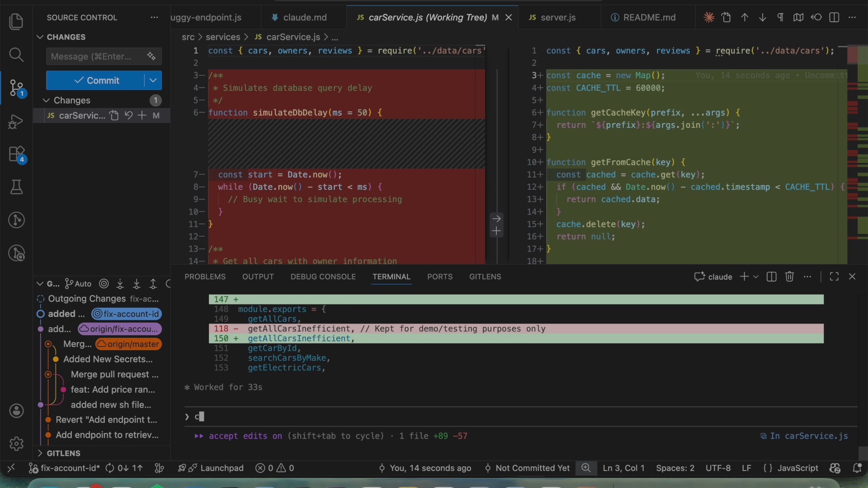Screen dimensions: 868x488
Task: Open the Extensions view
Action: [x=16, y=154]
